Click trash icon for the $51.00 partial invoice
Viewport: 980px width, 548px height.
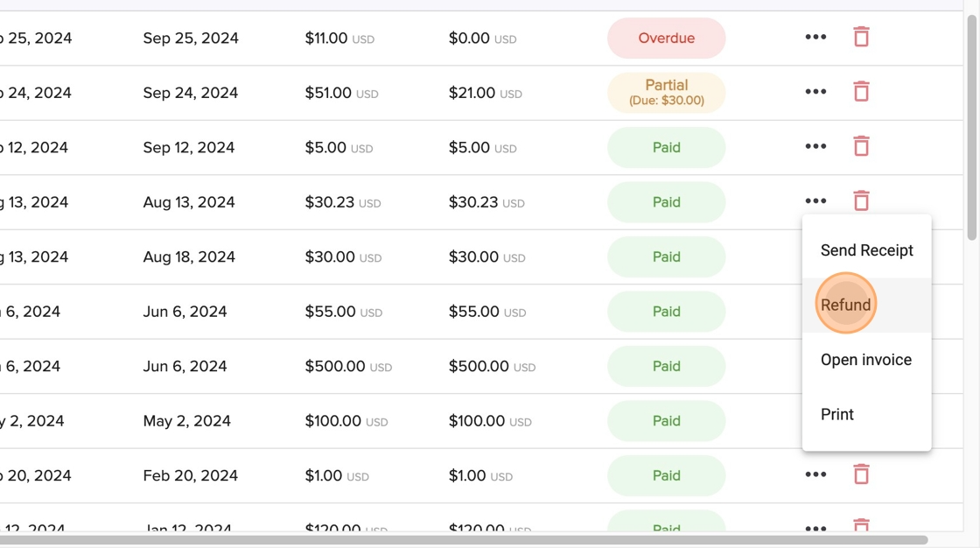click(x=861, y=92)
